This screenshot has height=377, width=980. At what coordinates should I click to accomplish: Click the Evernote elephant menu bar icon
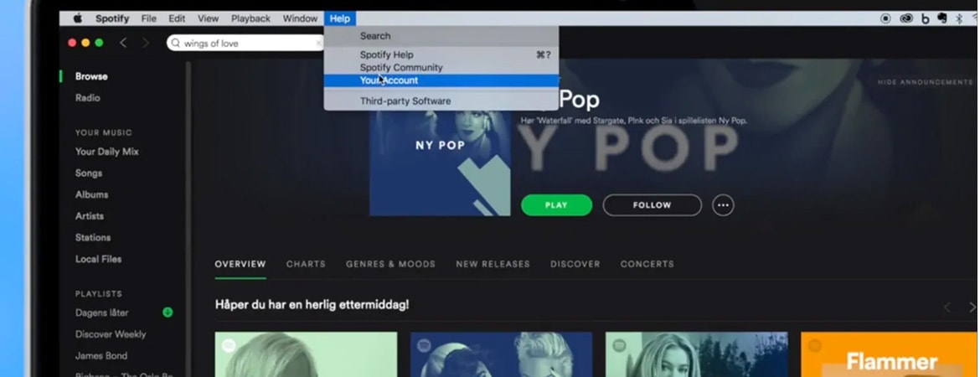[941, 18]
